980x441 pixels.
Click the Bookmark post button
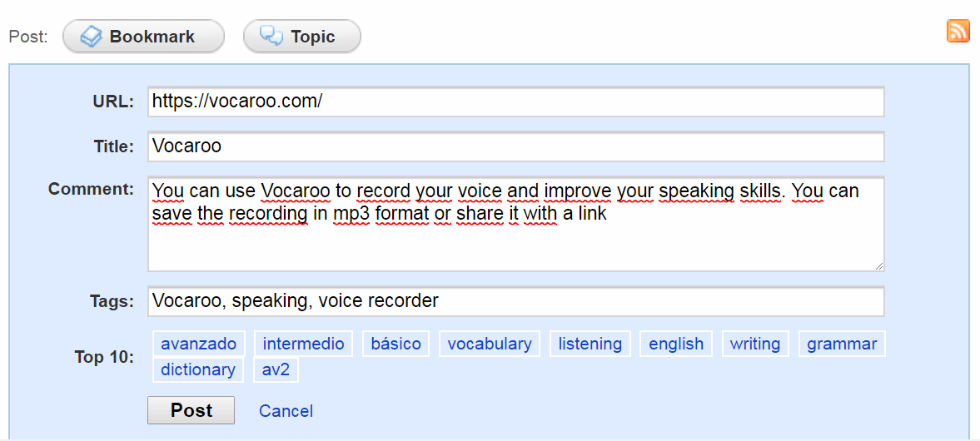[143, 37]
